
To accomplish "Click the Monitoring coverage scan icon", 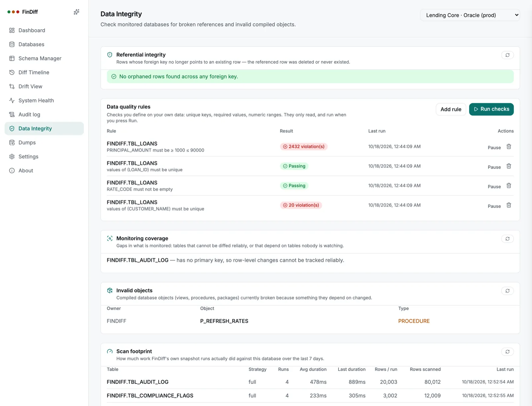I will tap(110, 239).
